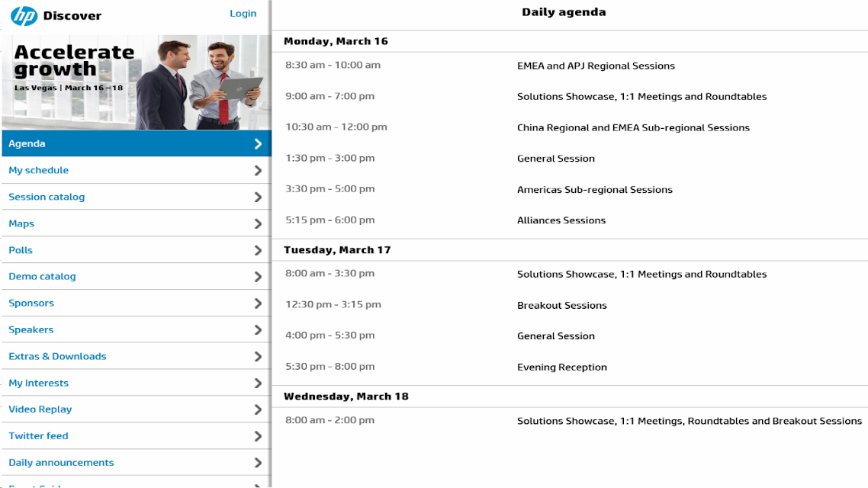Open the Demo catalog menu item
Viewport: 868px width, 488px height.
click(x=137, y=277)
